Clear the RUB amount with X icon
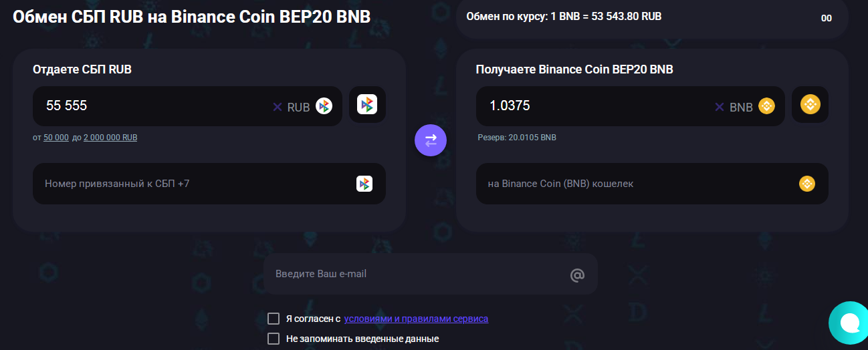Viewport: 868px width, 350px height. click(278, 107)
